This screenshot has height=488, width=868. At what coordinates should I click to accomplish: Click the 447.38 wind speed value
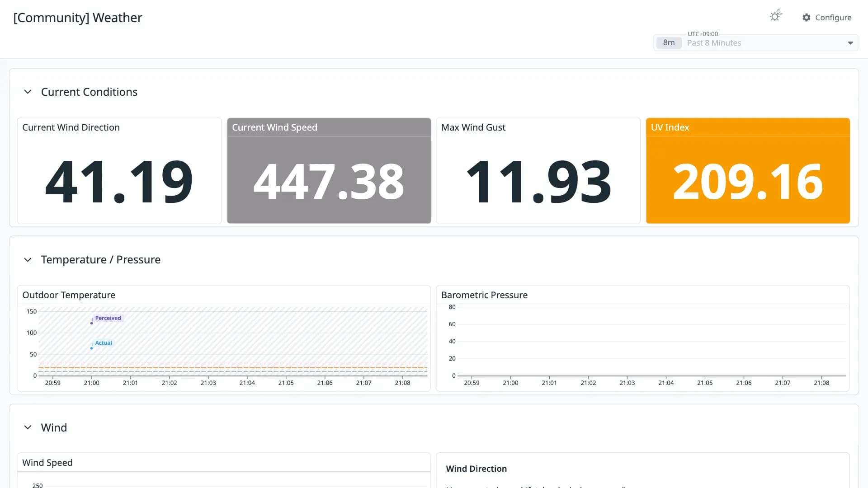pyautogui.click(x=329, y=182)
